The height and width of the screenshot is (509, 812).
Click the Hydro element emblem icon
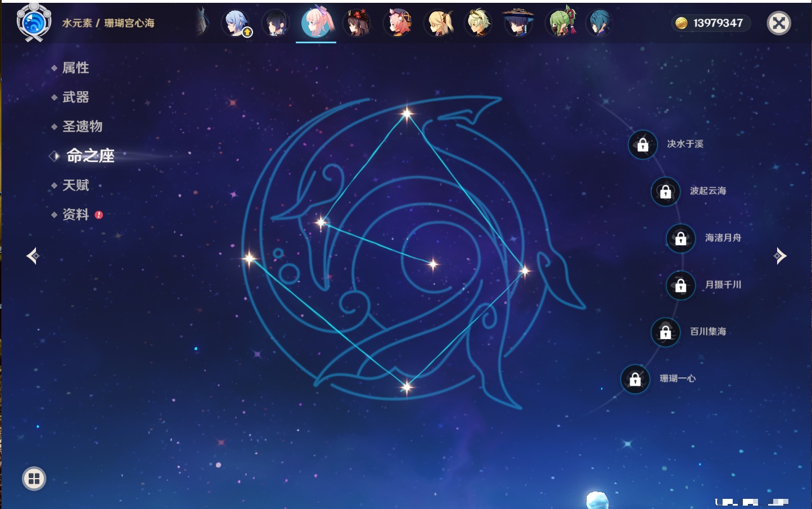(x=34, y=22)
